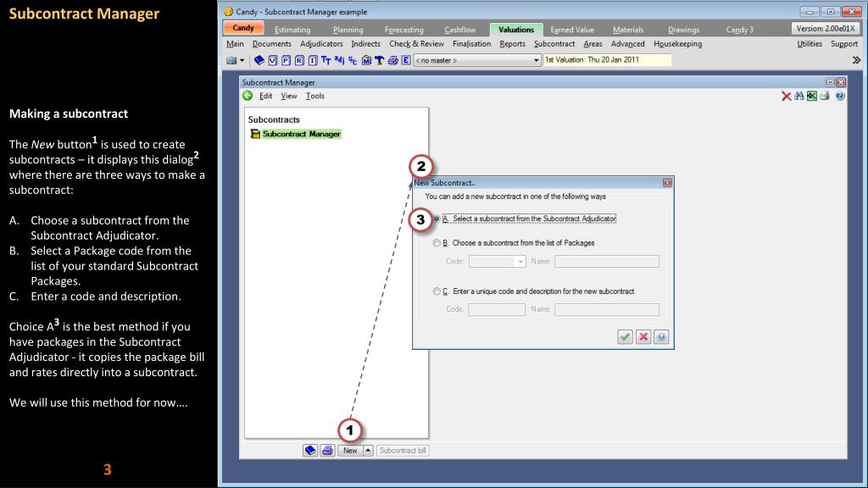
Task: Click the Excel export icon
Action: tap(812, 97)
